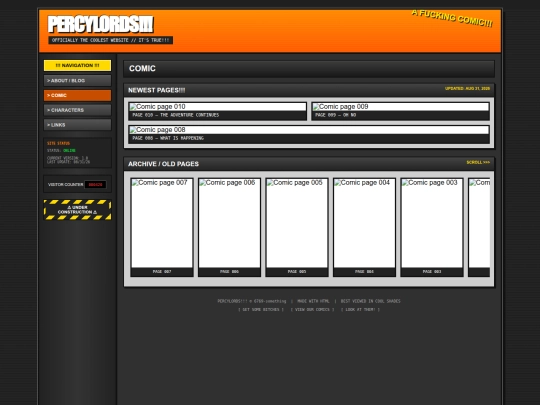Click the 'A FUCKING COMIC!!!' banner text
This screenshot has height=405, width=540.
(452, 18)
